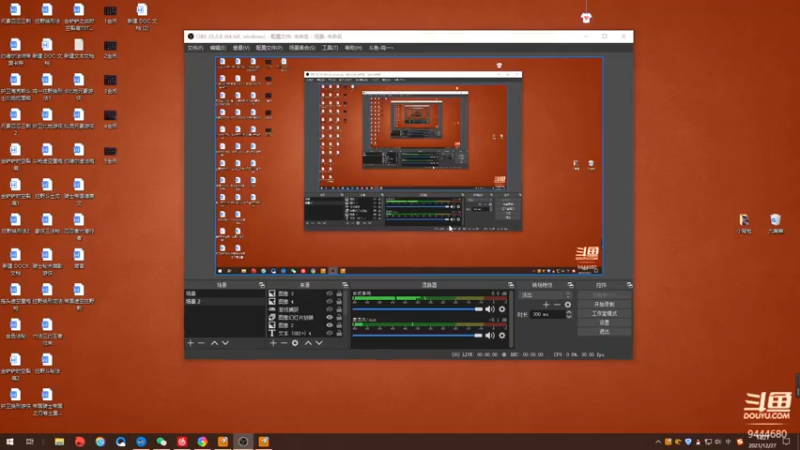Open File Explorer from the taskbar
This screenshot has height=450, width=800.
59,442
